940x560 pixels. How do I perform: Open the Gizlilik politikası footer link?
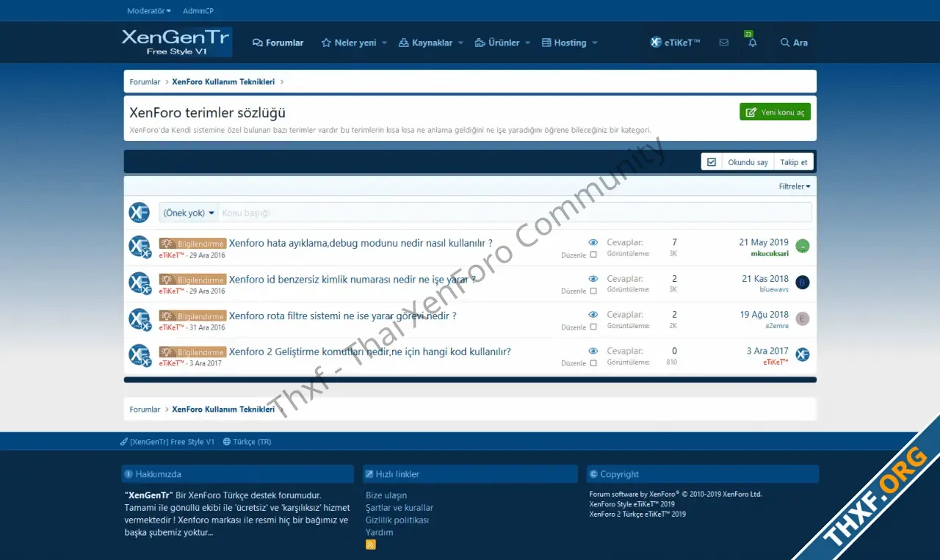click(x=397, y=520)
